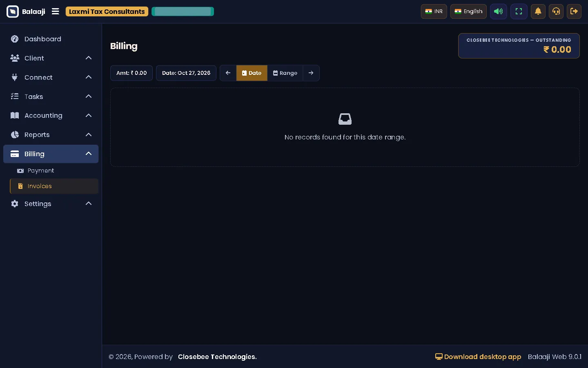Go to previous date with left arrow

pos(228,73)
